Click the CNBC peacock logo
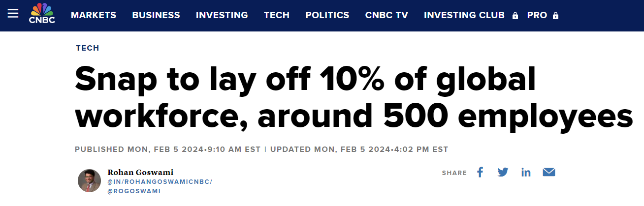The width and height of the screenshot is (644, 206). tap(42, 13)
